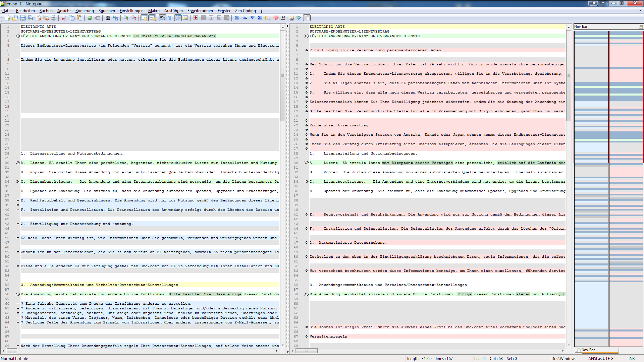Click the Cut scissors icon

pyautogui.click(x=64, y=18)
